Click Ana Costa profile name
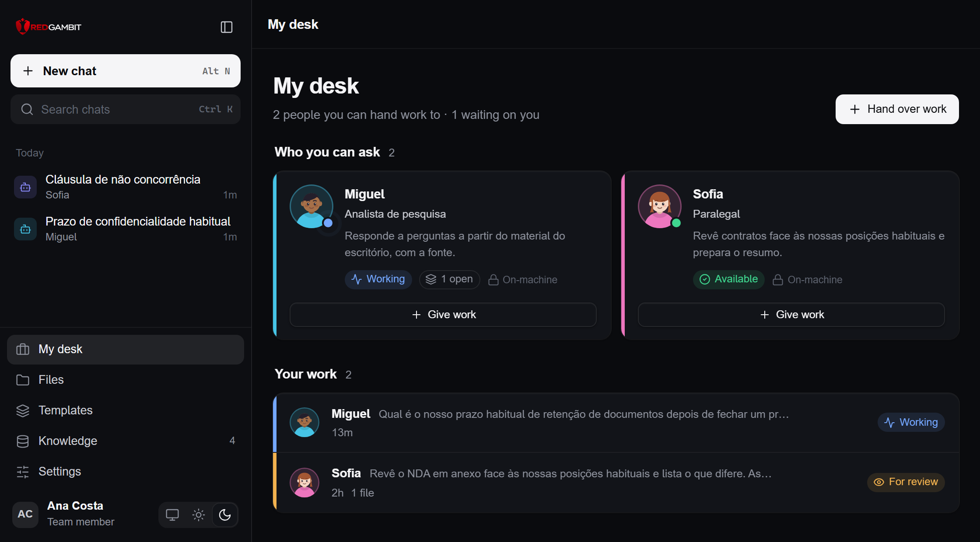The image size is (980, 542). point(75,506)
